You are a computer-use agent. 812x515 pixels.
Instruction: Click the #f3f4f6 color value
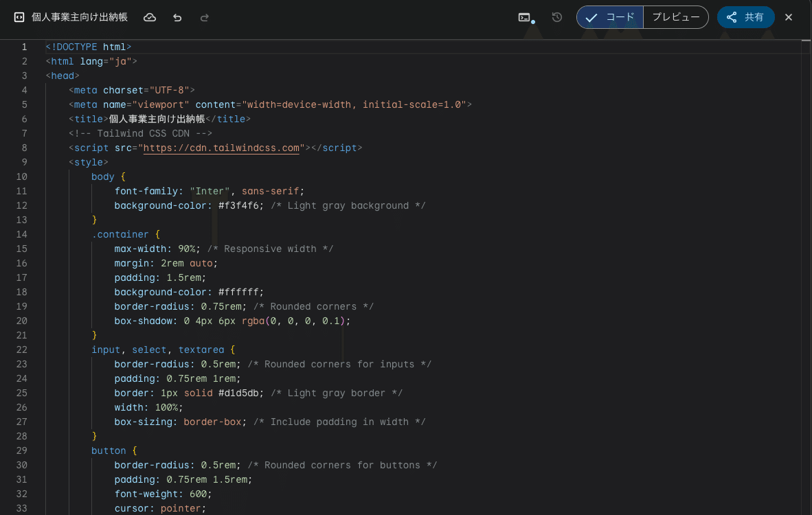[238, 206]
